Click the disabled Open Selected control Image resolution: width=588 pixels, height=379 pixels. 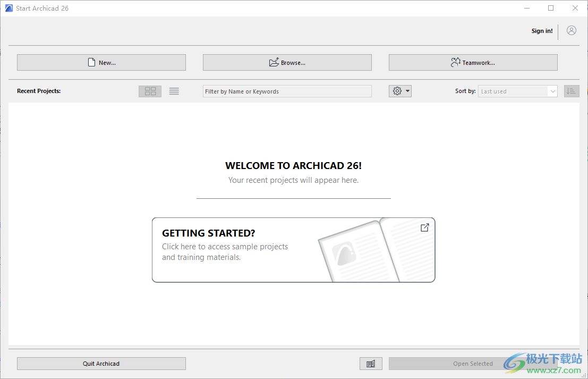[x=472, y=364]
